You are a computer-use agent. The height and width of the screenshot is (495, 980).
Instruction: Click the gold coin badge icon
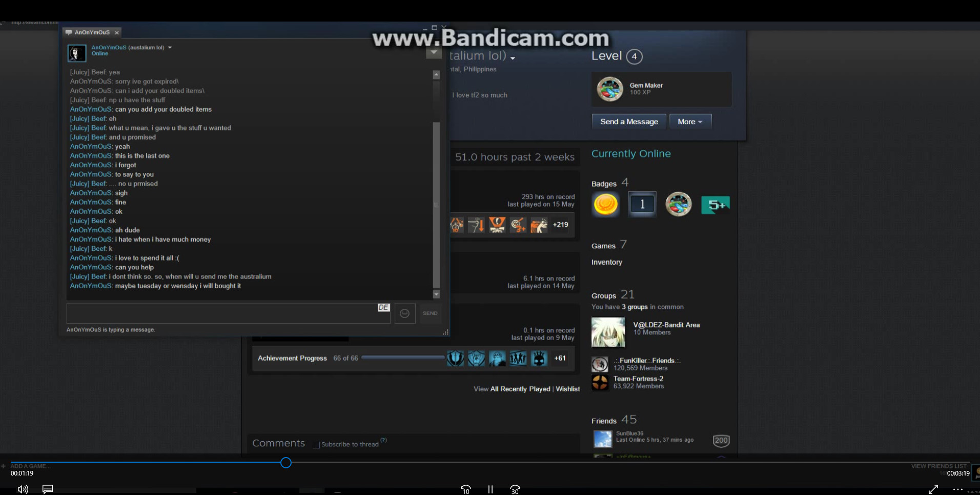click(605, 204)
